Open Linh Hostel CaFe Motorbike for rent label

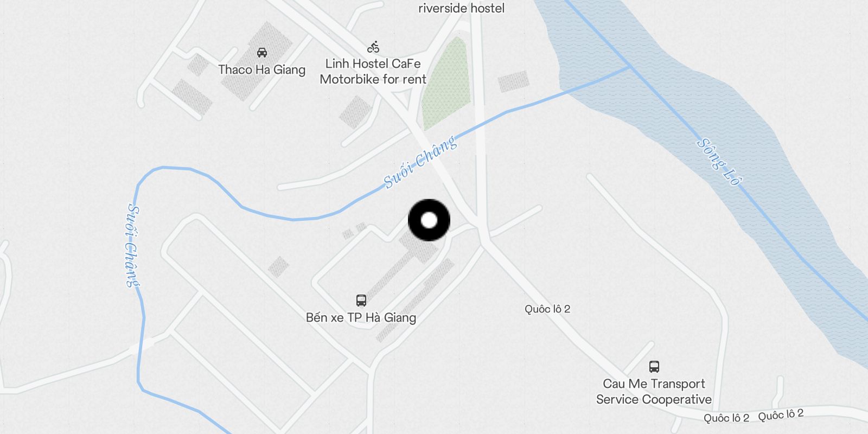coord(373,72)
